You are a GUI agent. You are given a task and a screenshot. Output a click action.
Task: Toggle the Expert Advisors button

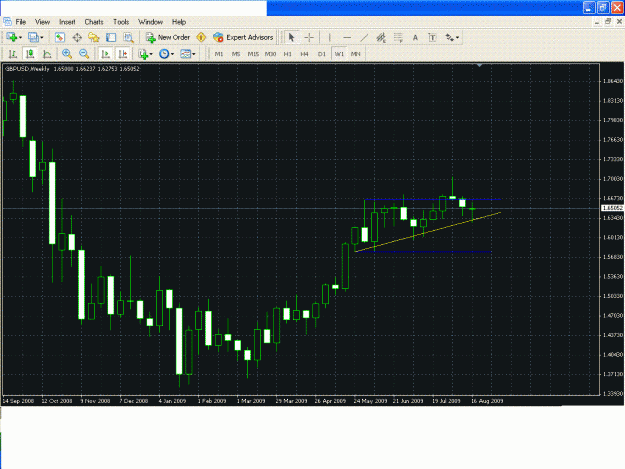(243, 37)
